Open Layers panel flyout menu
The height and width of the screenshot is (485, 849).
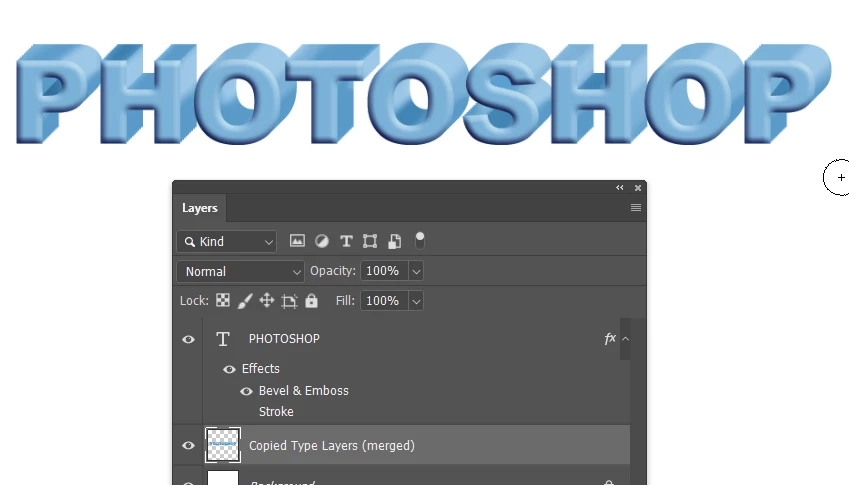[x=636, y=208]
